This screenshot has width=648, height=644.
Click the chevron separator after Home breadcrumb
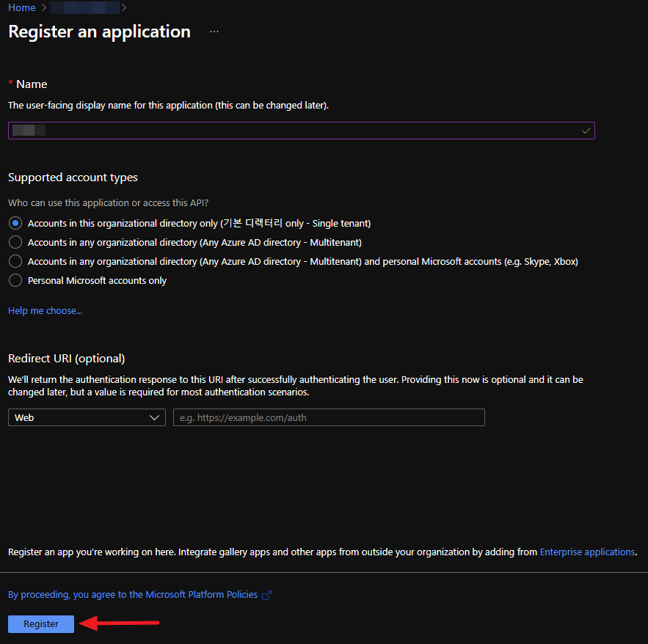click(x=44, y=7)
